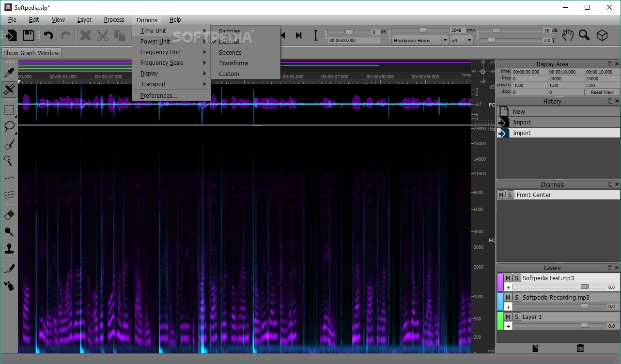Expand the Display submenu
Viewport: 621px width, 364px height.
[171, 74]
